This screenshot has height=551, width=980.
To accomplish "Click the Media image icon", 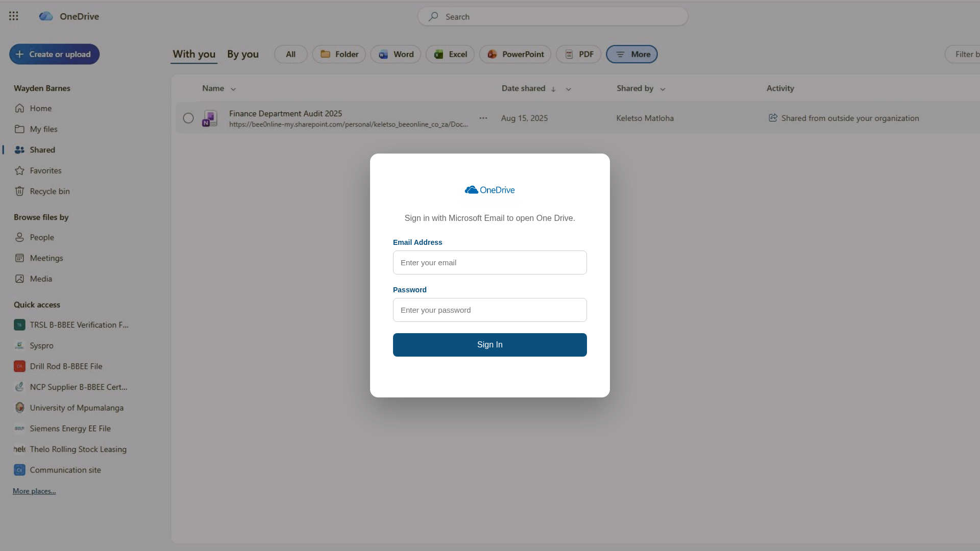I will coord(19,279).
